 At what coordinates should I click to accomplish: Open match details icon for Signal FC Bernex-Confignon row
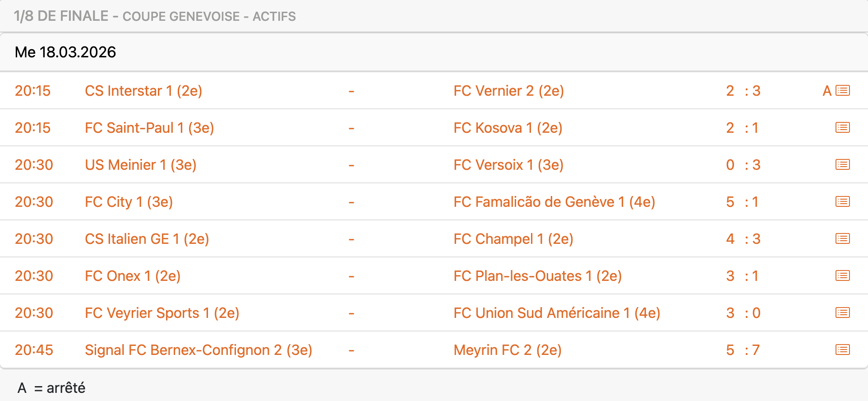click(x=842, y=350)
